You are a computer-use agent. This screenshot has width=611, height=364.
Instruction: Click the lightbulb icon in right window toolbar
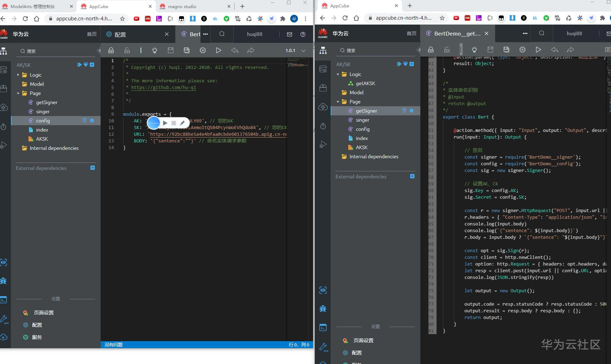(x=474, y=50)
